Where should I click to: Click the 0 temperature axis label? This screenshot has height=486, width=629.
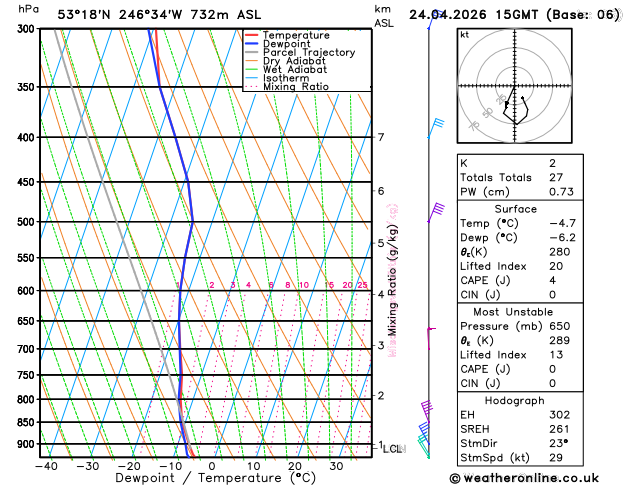coord(212,466)
